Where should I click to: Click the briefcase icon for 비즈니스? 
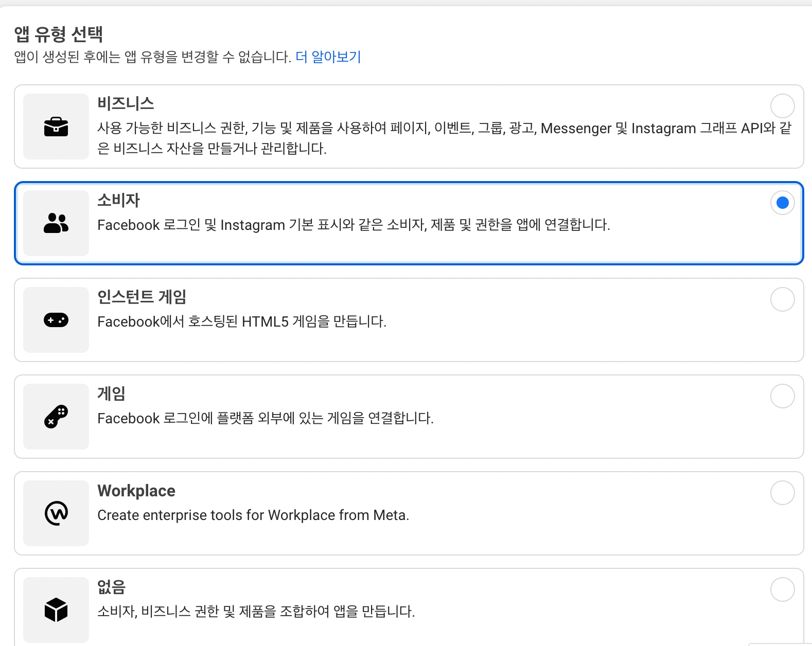[56, 127]
